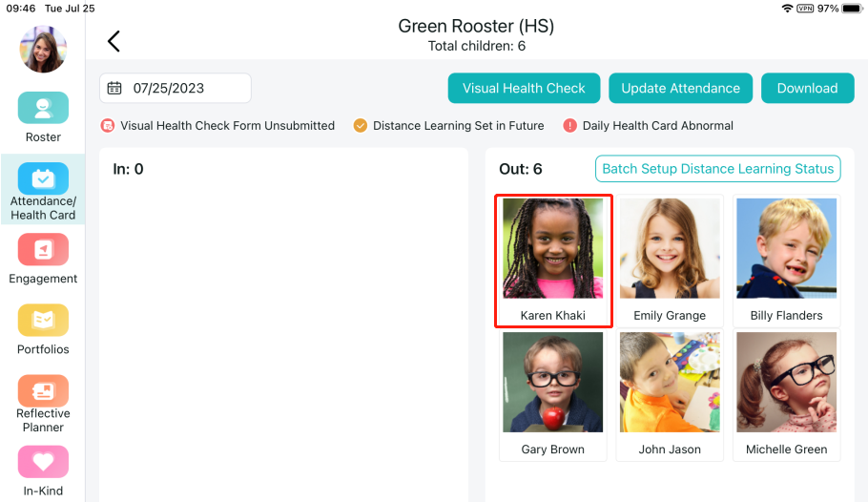Open Batch Setup Distance Learning Status
The image size is (868, 502).
point(717,168)
